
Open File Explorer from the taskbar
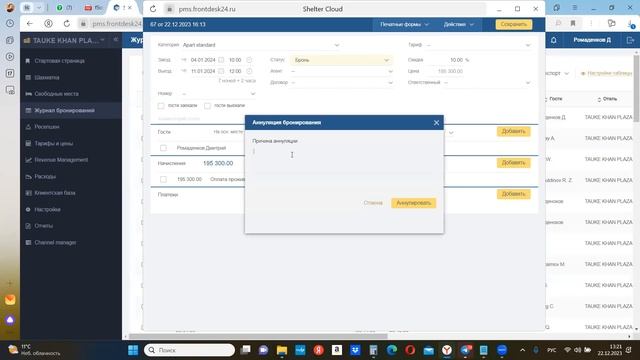pyautogui.click(x=282, y=350)
